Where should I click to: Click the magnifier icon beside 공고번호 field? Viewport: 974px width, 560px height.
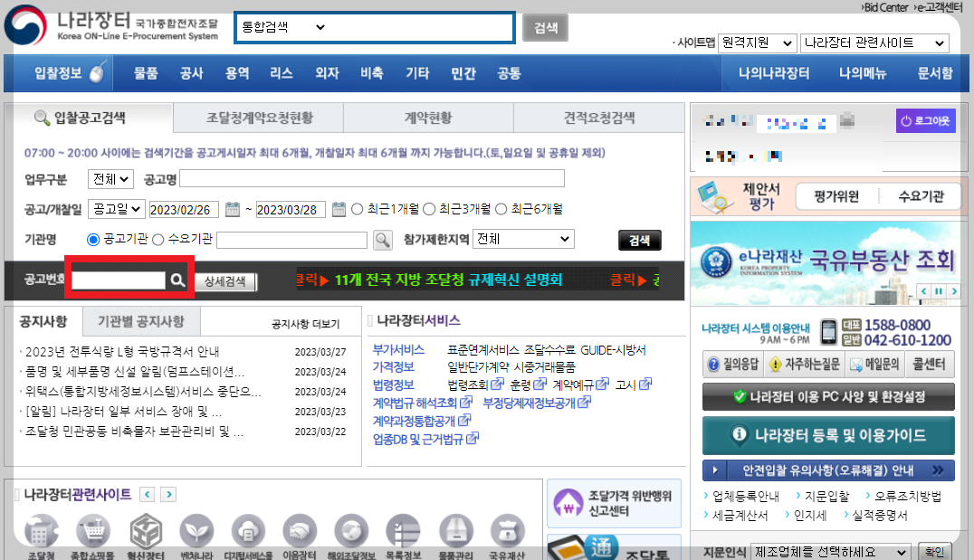coord(177,280)
